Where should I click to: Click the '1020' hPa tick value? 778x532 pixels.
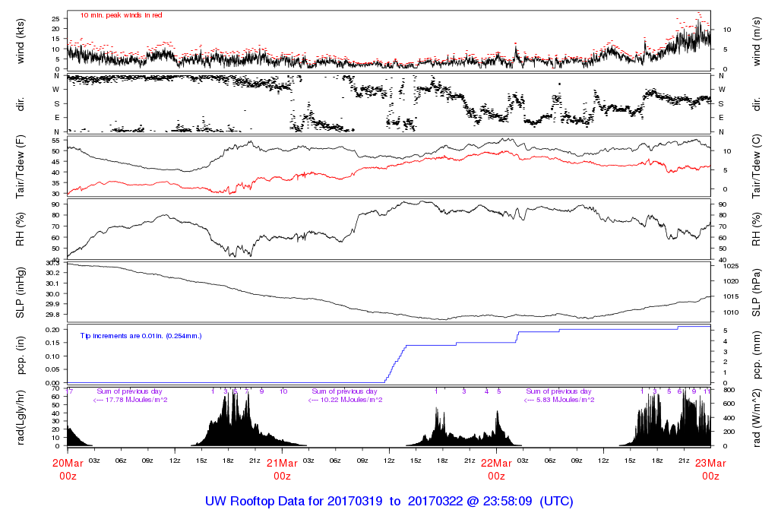click(731, 281)
